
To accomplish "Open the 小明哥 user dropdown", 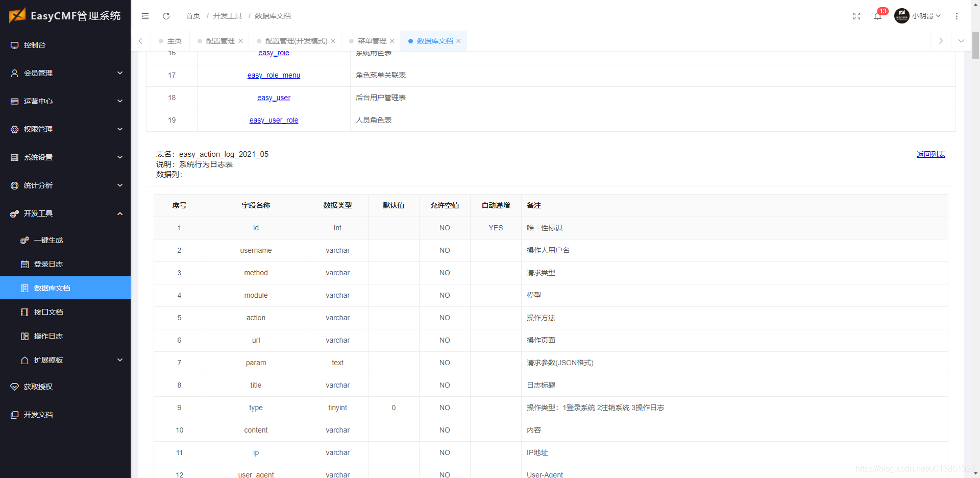I will 926,16.
